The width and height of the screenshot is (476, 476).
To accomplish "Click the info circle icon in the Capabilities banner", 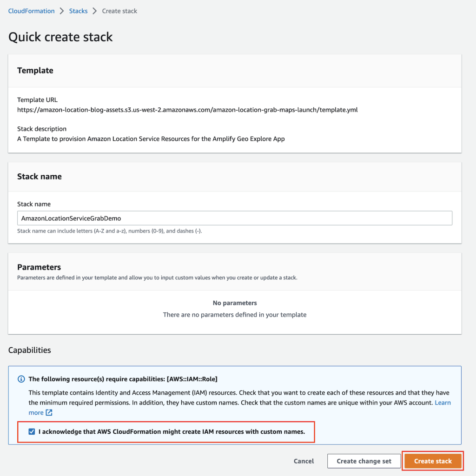I will click(21, 379).
